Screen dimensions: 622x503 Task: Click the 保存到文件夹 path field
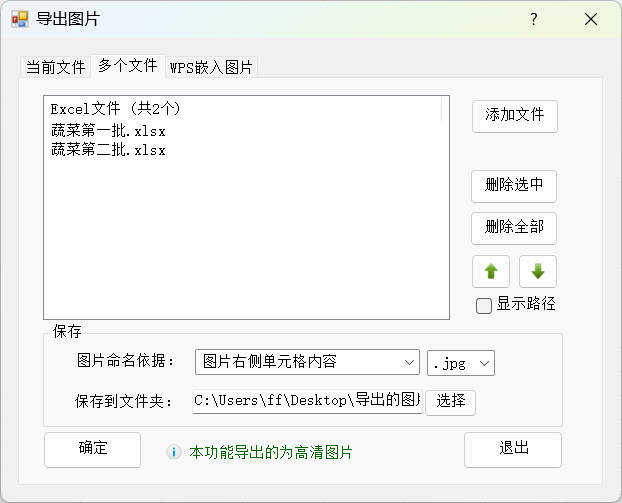point(307,401)
